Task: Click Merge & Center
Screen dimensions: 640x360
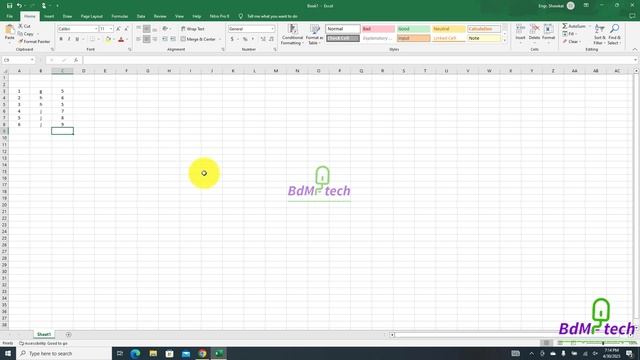Action: coord(198,39)
